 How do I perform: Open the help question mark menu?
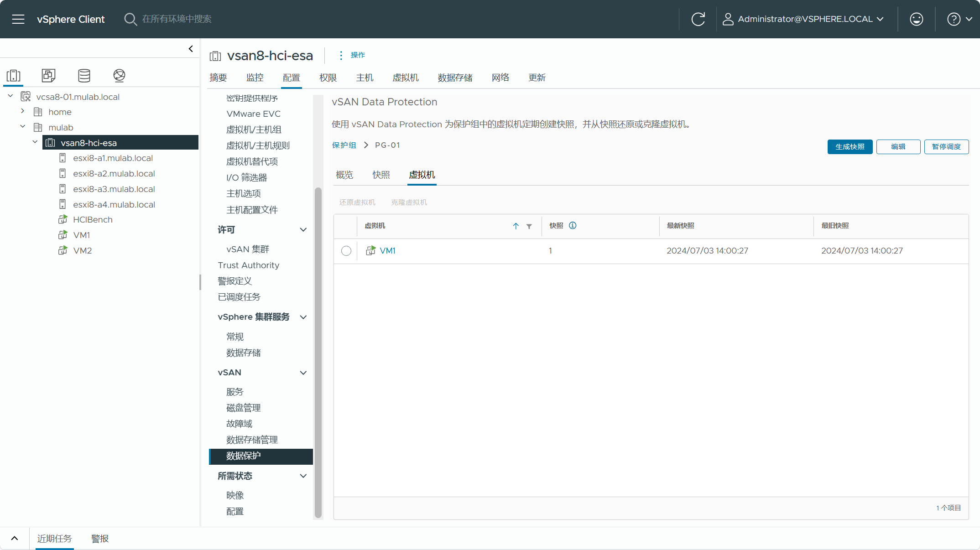(x=954, y=19)
